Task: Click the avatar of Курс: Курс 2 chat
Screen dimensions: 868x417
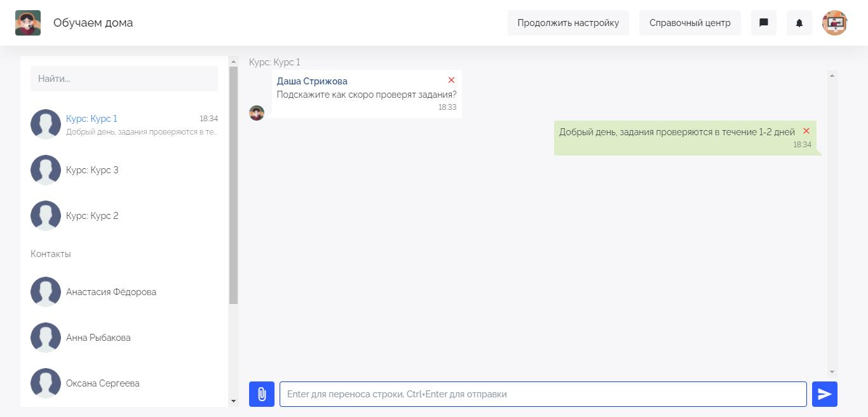Action: point(46,216)
